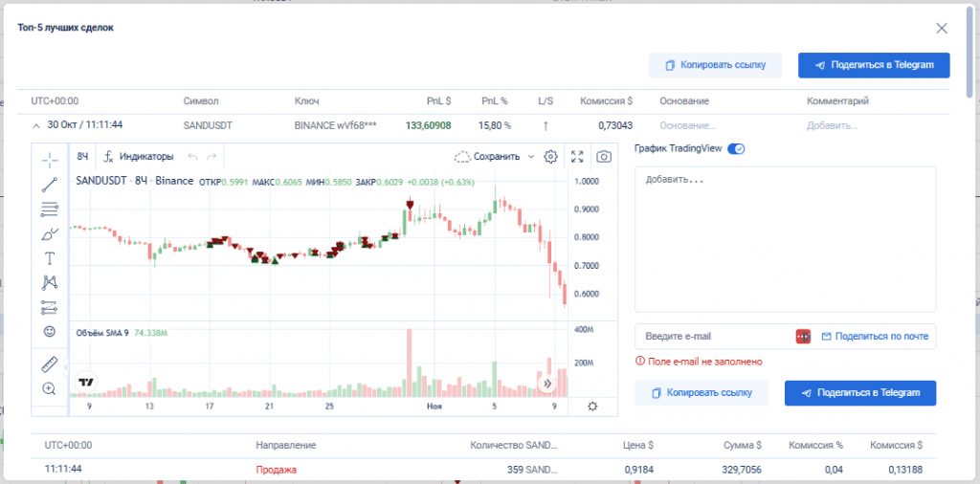Open the Сохранить layout dropdown arrow
Image resolution: width=980 pixels, height=484 pixels.
(x=531, y=156)
